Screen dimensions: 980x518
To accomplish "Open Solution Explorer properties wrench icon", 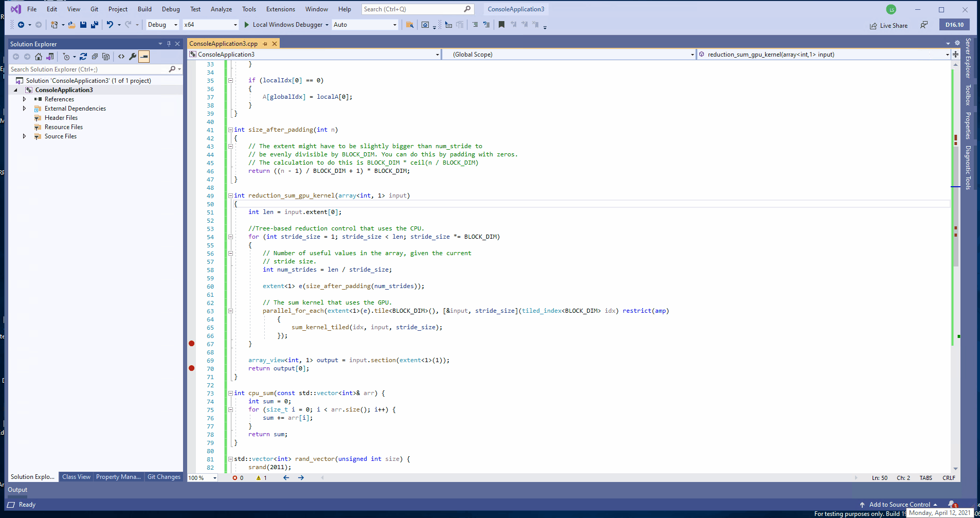I will [x=132, y=57].
